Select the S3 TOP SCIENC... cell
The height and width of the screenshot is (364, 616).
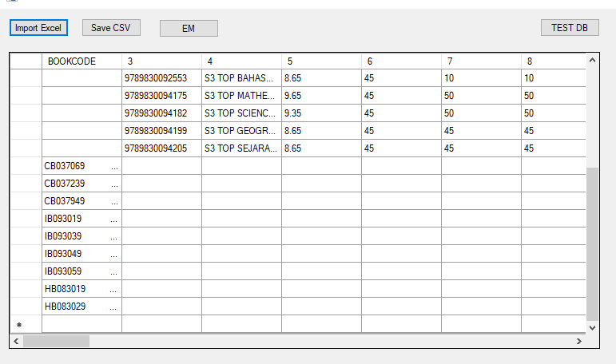point(241,113)
